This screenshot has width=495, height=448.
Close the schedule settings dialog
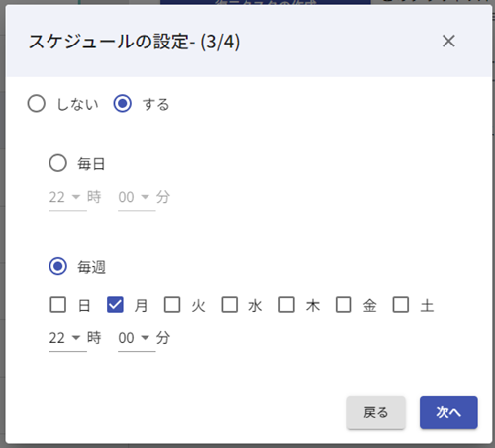pyautogui.click(x=448, y=41)
